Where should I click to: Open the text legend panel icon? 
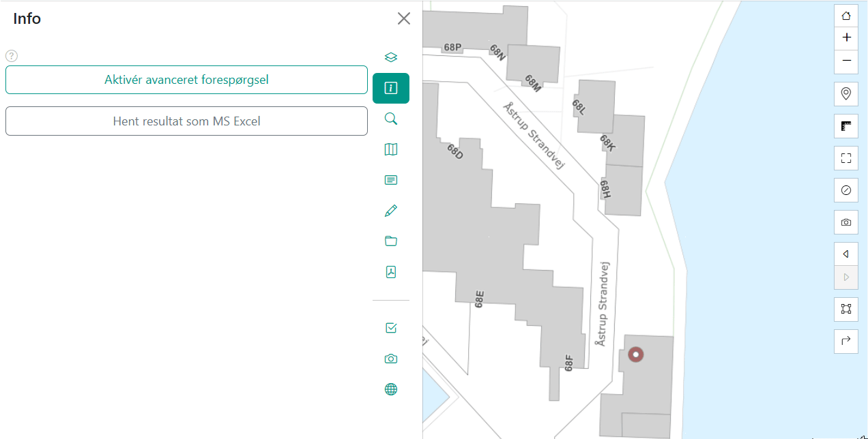[390, 180]
